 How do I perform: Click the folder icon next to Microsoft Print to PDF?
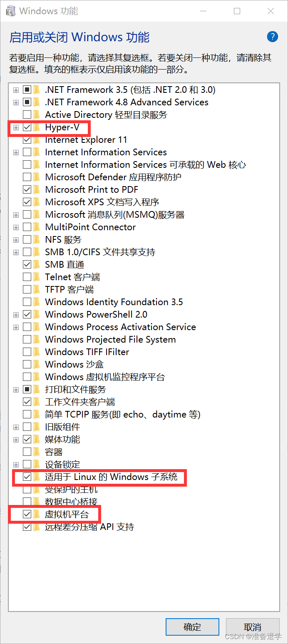[37, 189]
